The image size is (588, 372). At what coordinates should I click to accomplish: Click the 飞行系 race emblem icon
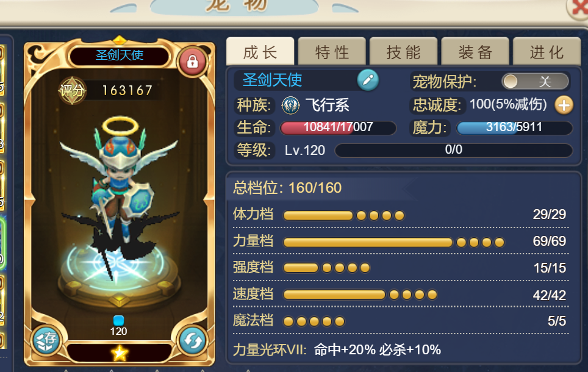tap(290, 106)
